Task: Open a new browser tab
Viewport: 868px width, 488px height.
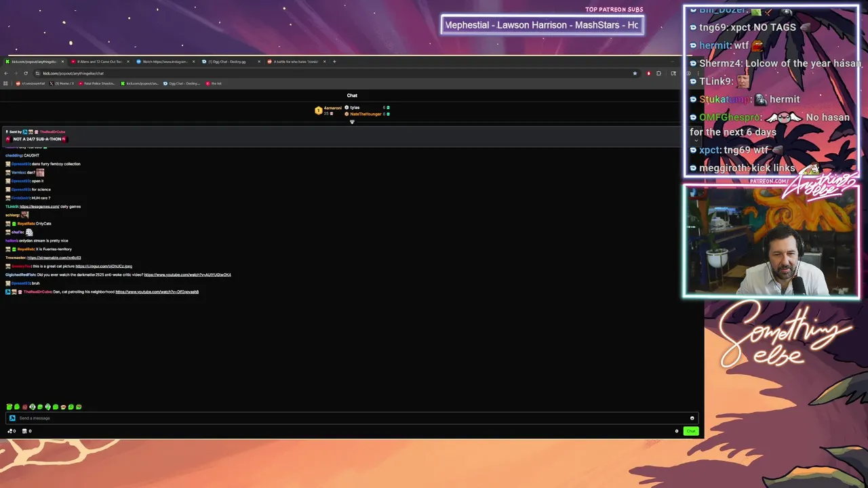Action: tap(334, 62)
